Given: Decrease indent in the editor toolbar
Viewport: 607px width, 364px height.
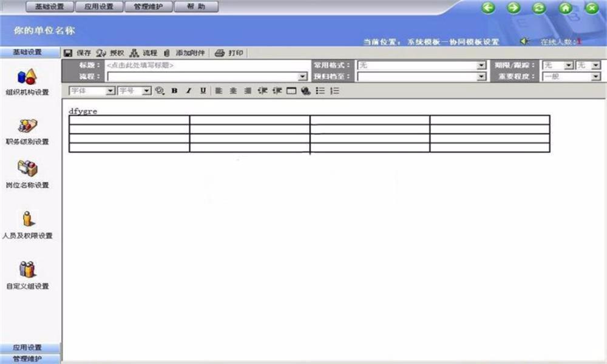Looking at the screenshot, I should point(262,91).
